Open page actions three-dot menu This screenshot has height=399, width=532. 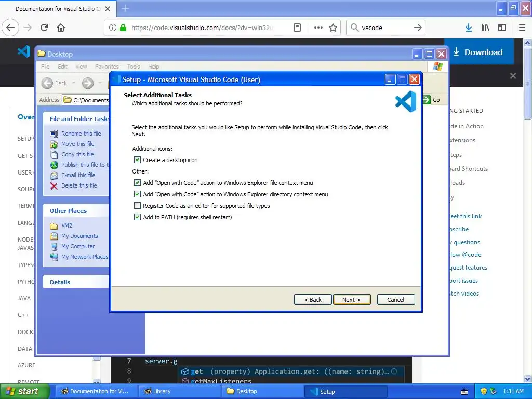point(318,28)
